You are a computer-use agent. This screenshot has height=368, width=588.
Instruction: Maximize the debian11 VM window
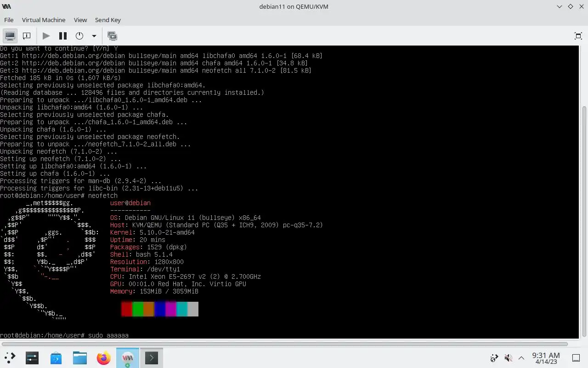571,6
